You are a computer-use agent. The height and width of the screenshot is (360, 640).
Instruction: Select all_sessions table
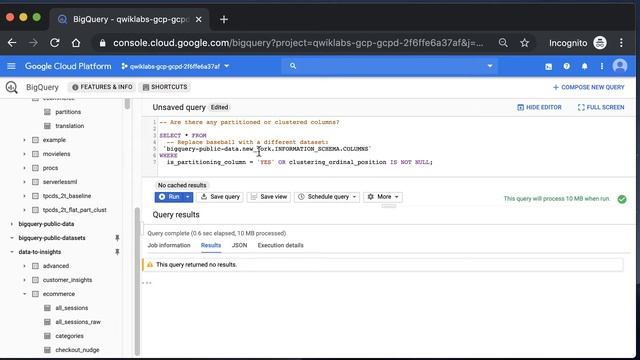click(x=71, y=308)
